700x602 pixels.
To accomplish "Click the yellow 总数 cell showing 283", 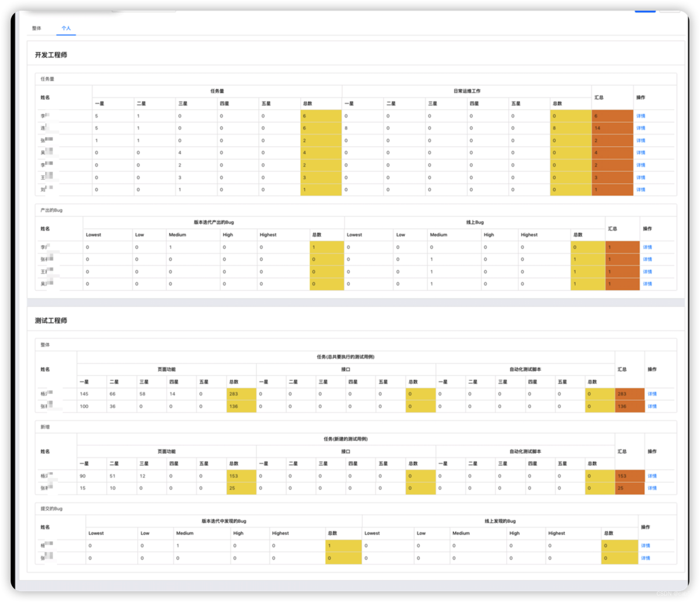I will (241, 394).
